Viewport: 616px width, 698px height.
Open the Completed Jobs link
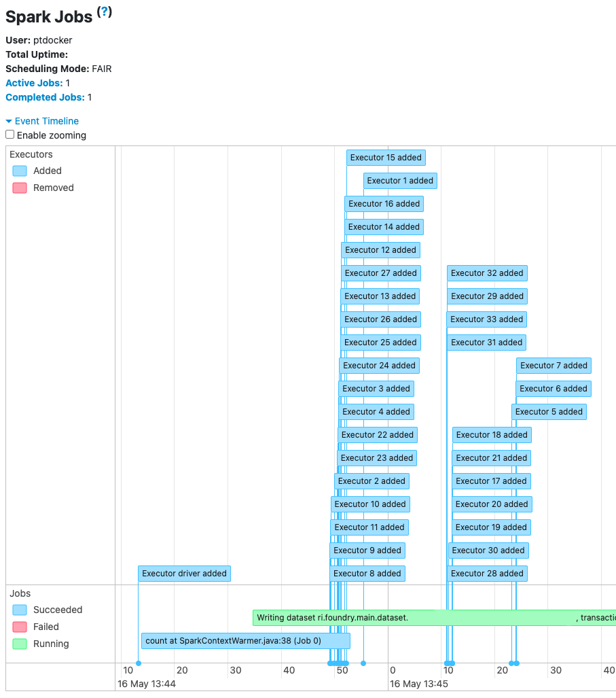45,97
